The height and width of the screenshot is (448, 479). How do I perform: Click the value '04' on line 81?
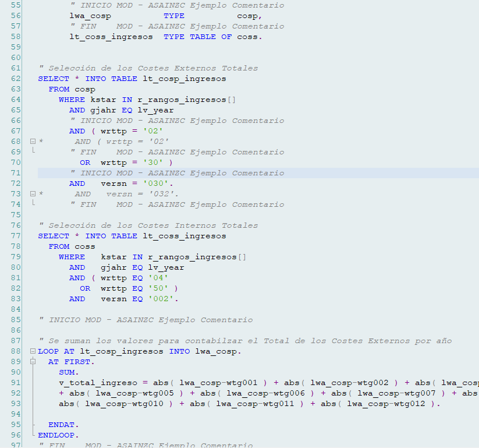point(158,278)
